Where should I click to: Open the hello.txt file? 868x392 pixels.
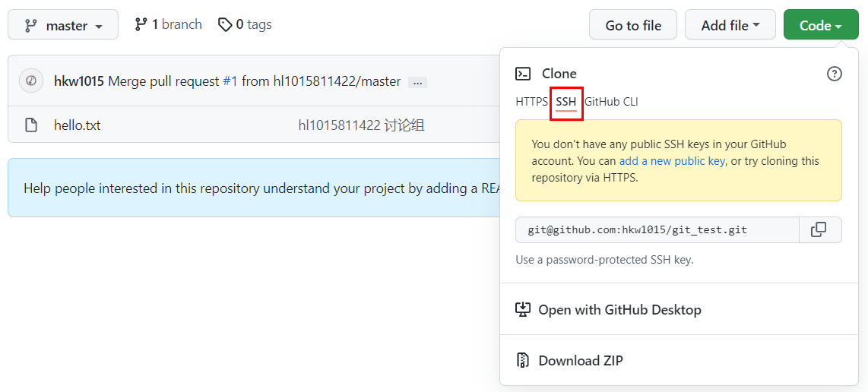click(78, 125)
